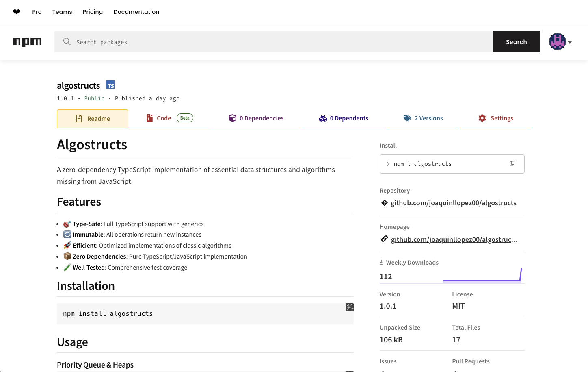Viewport: 588px width, 372px height.
Task: Click the Published a day ago text
Action: (x=147, y=98)
